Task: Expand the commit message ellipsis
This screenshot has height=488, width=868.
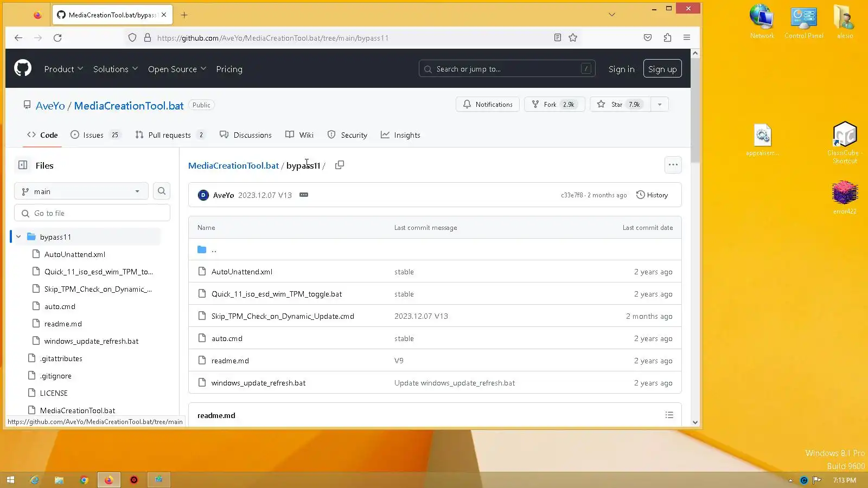Action: [304, 195]
